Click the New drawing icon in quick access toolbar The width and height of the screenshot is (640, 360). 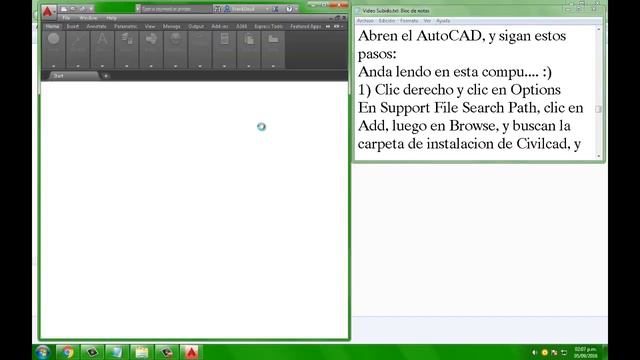click(64, 9)
